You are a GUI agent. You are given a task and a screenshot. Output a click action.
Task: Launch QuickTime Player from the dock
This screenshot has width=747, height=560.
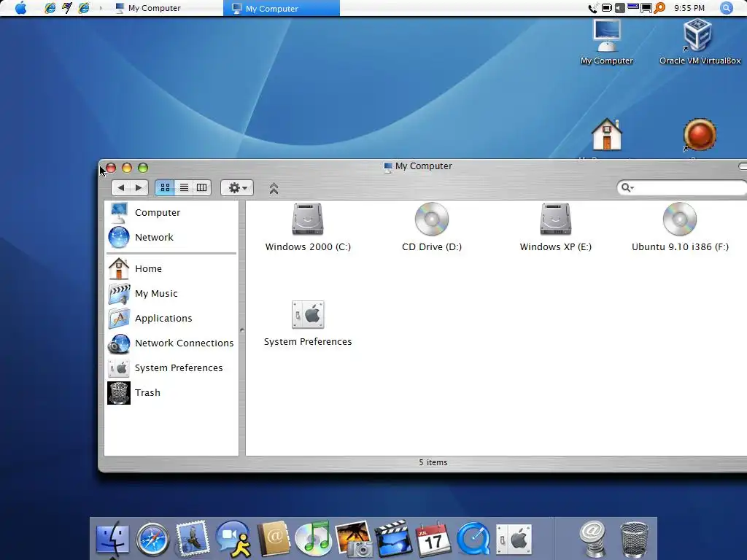point(473,539)
